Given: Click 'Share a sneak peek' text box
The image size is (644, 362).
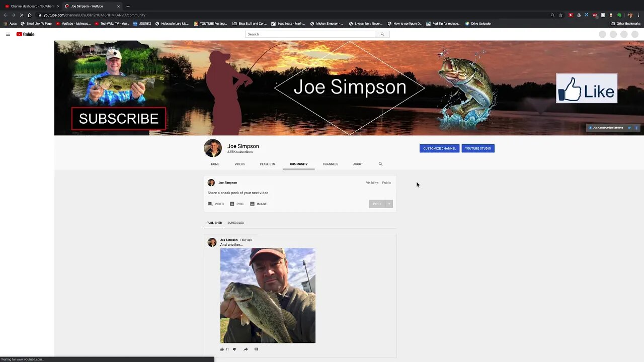Looking at the screenshot, I should point(238,193).
